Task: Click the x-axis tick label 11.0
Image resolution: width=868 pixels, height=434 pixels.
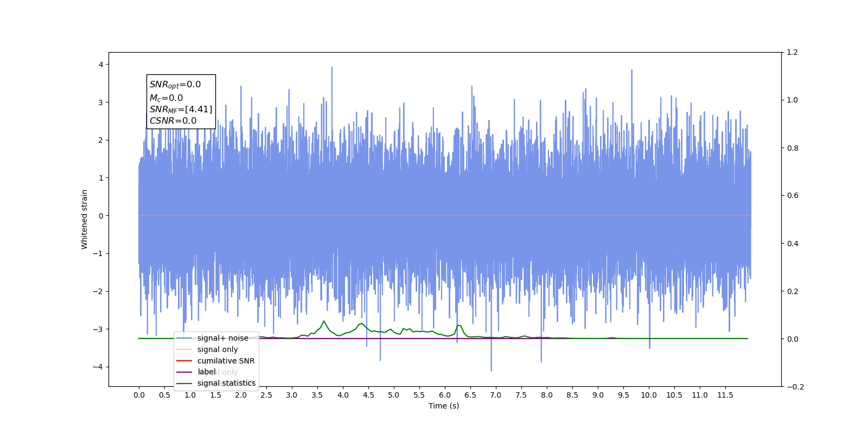Action: (x=700, y=395)
